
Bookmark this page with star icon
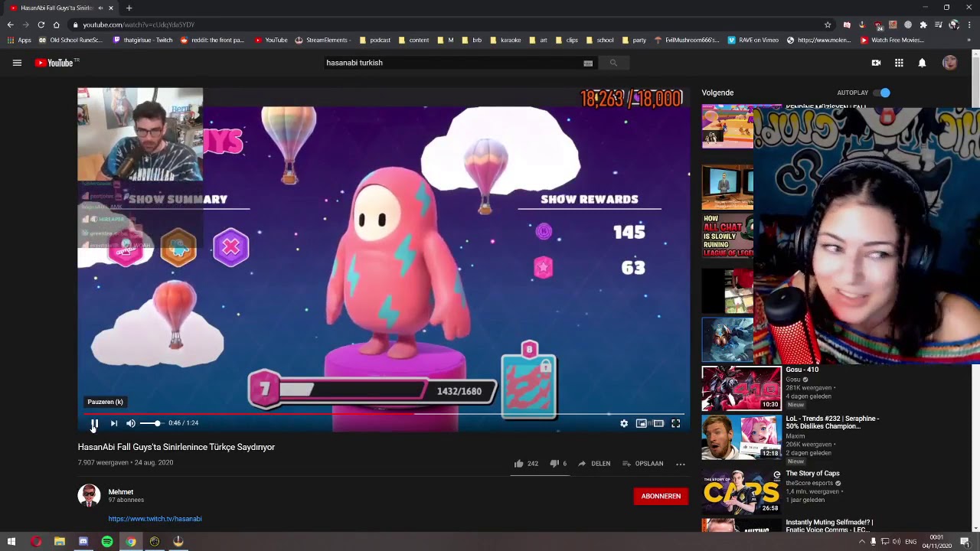828,24
